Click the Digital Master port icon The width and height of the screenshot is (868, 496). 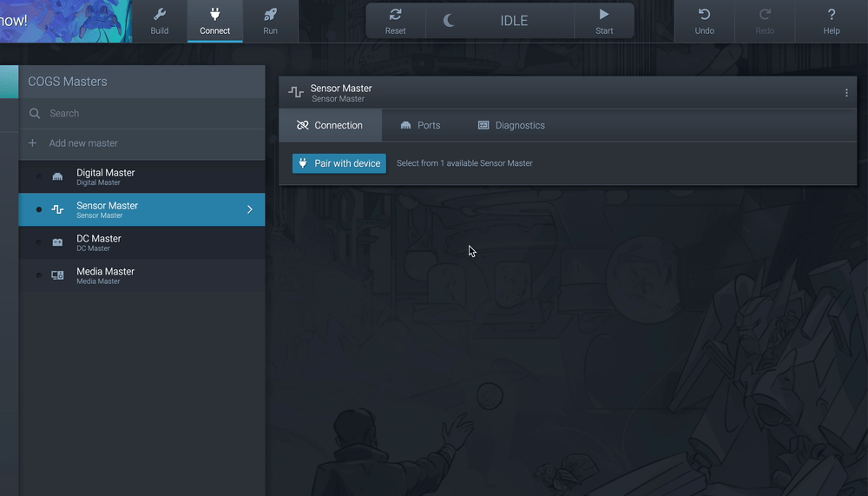tap(57, 177)
